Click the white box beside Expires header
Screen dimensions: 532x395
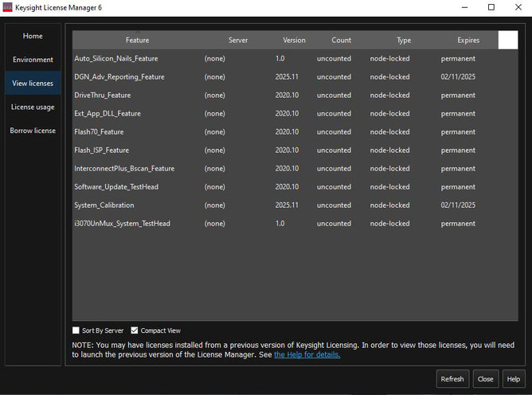tap(508, 40)
